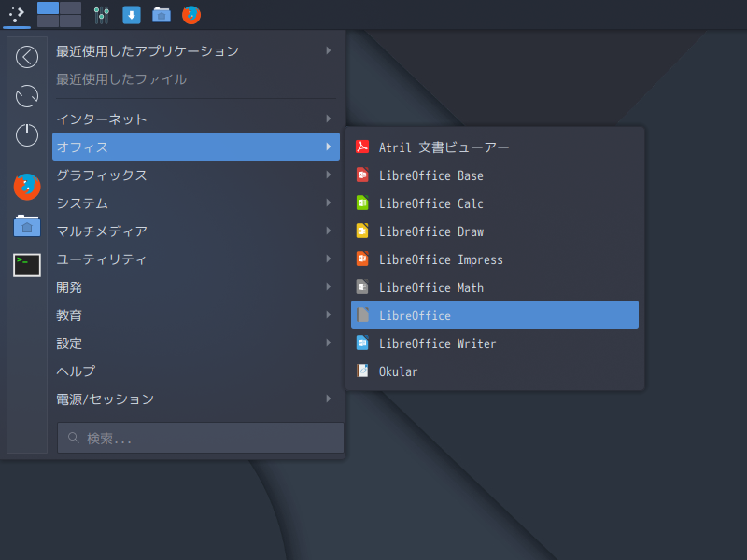Screen dimensions: 747x560
Task: Expand 最近使用したアプリケーション submenu arrow
Action: [329, 50]
